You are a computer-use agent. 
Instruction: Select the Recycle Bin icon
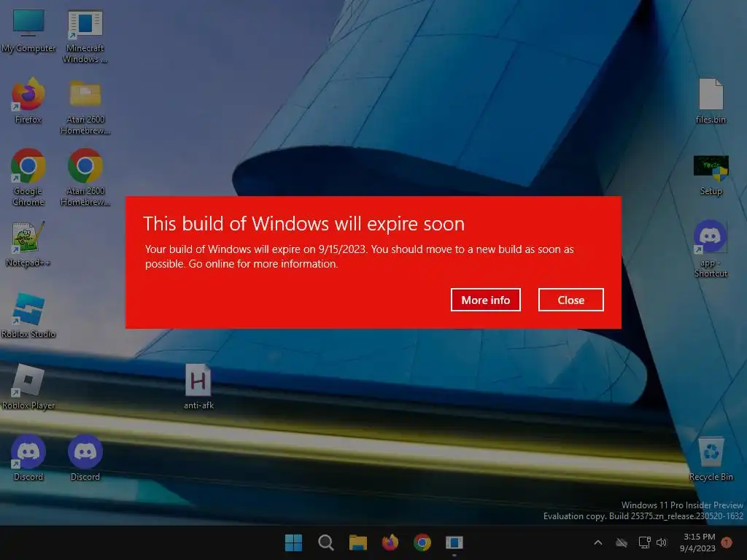click(711, 459)
